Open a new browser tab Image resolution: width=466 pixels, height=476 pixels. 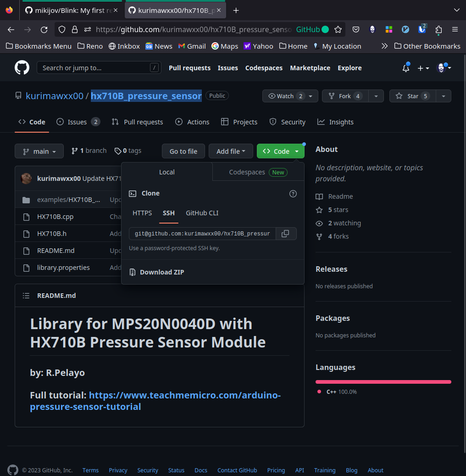click(x=236, y=11)
